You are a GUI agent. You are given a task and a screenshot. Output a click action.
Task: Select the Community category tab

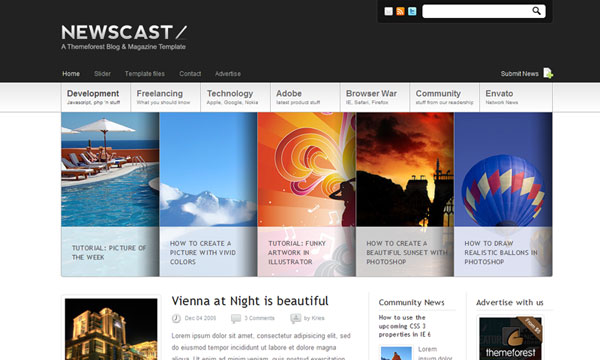pyautogui.click(x=444, y=97)
